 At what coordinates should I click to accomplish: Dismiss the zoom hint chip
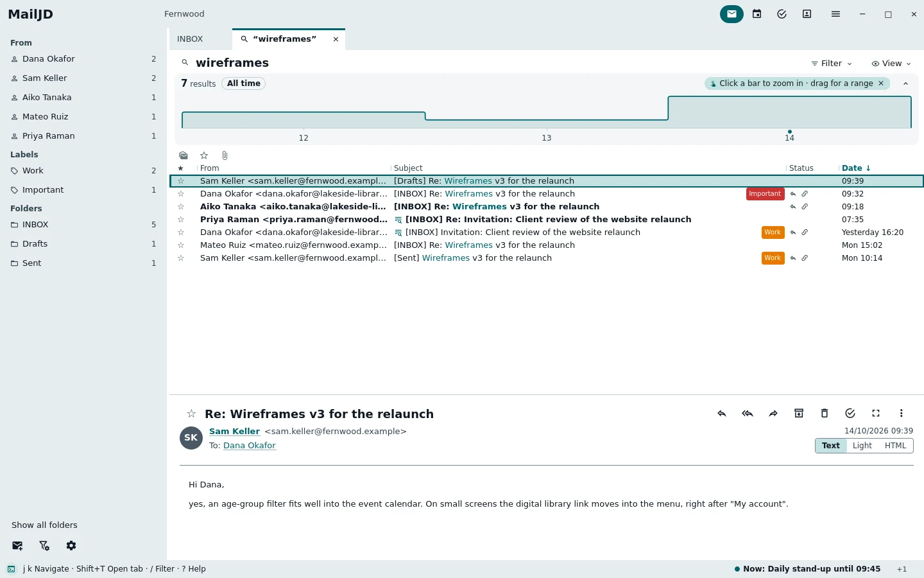point(881,83)
